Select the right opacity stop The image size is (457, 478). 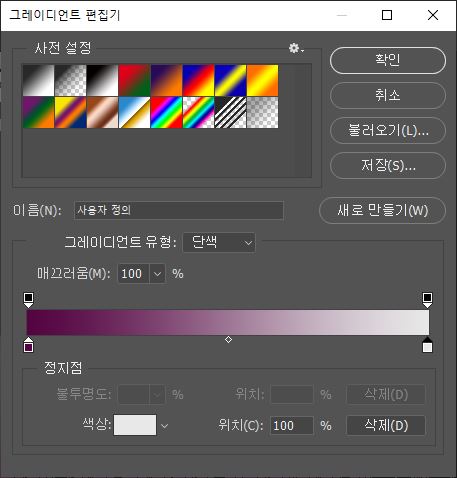(x=427, y=300)
